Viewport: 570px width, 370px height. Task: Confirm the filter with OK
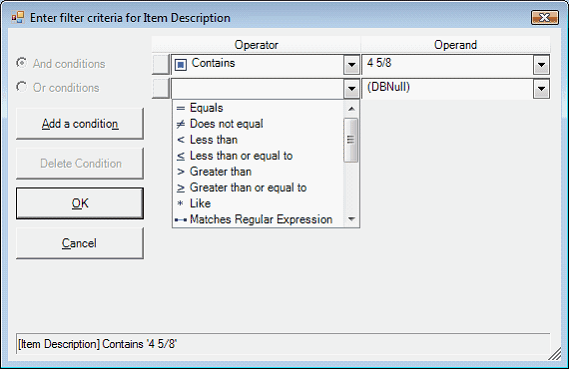click(x=80, y=204)
